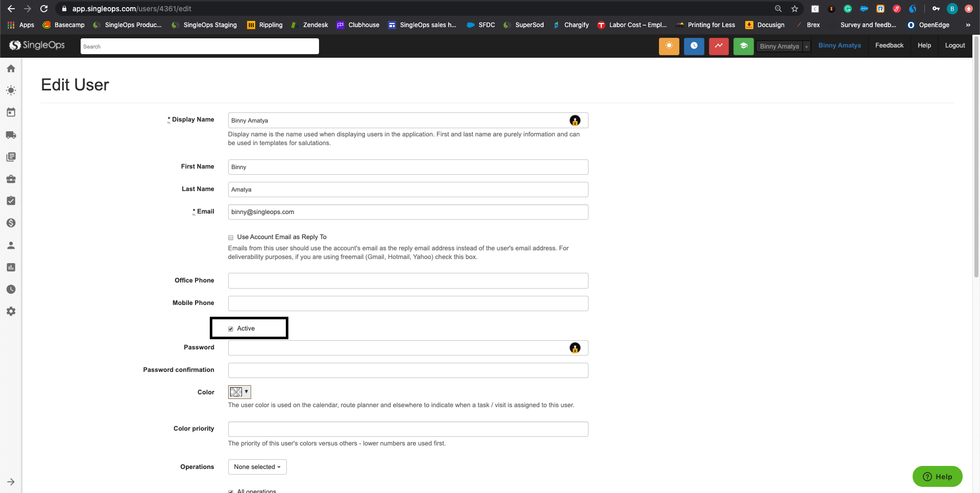Open the clipboard checkmark icon in the sidebar
This screenshot has width=980, height=493.
click(11, 201)
